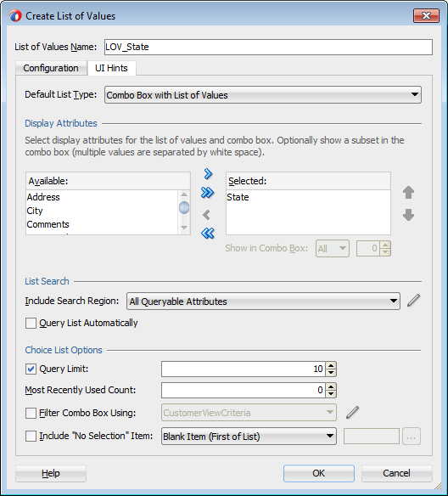Screen dimensions: 448x496
Task: Click the single left-arrow remove attribute icon
Action: point(206,215)
